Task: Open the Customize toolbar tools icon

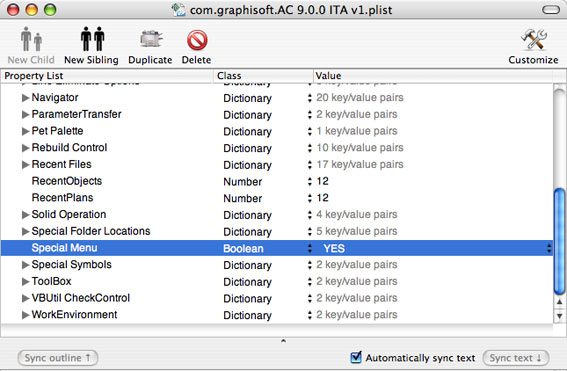Action: 533,39
